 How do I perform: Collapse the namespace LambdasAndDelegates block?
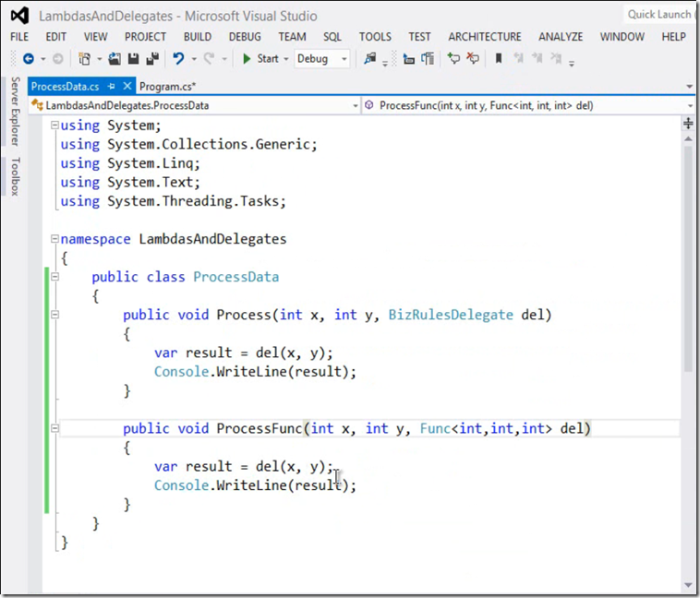(x=54, y=239)
